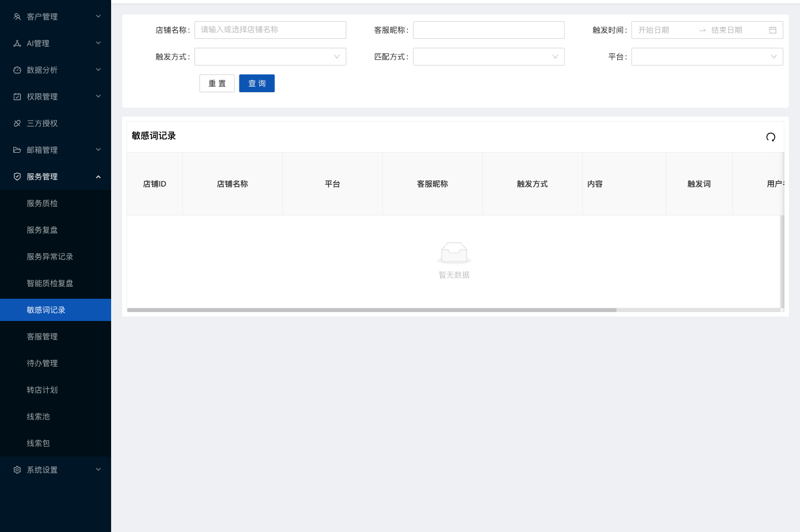This screenshot has height=532, width=800.
Task: Refresh the 敏感词记录 table
Action: (771, 137)
